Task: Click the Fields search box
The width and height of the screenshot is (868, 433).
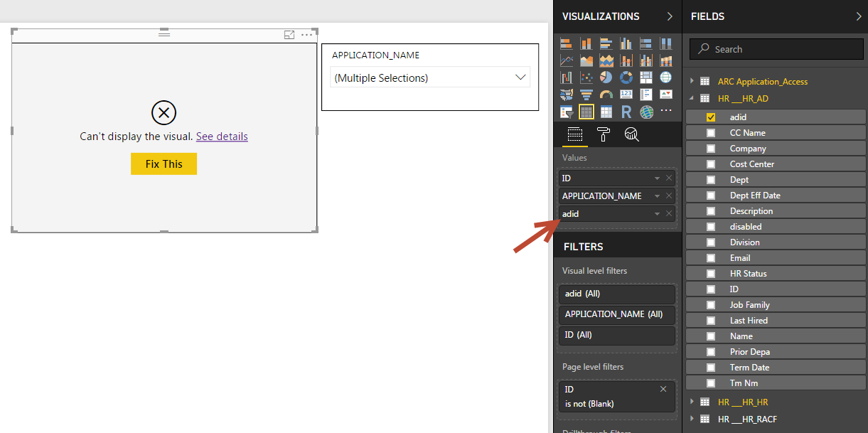Action: (x=776, y=49)
